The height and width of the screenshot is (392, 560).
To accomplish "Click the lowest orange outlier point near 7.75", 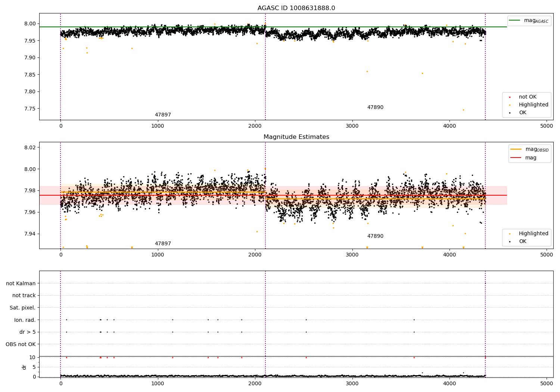I will coord(463,110).
